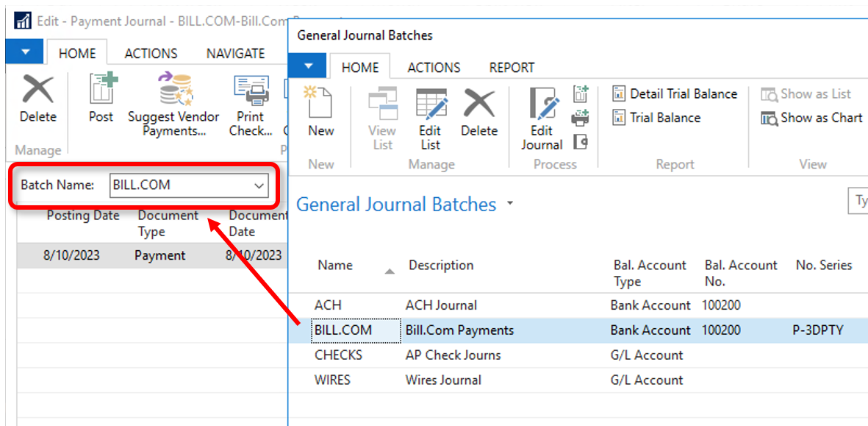The image size is (868, 426).
Task: Open blue application menu in Payment Journal
Action: pos(26,53)
